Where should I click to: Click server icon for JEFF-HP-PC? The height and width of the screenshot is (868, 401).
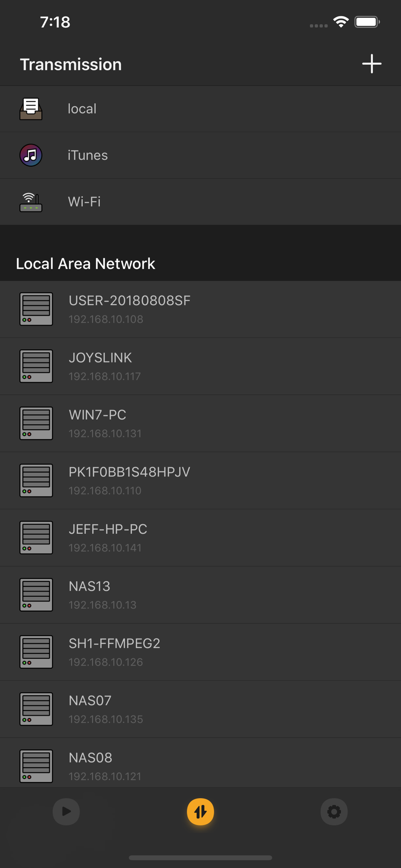[x=36, y=538]
